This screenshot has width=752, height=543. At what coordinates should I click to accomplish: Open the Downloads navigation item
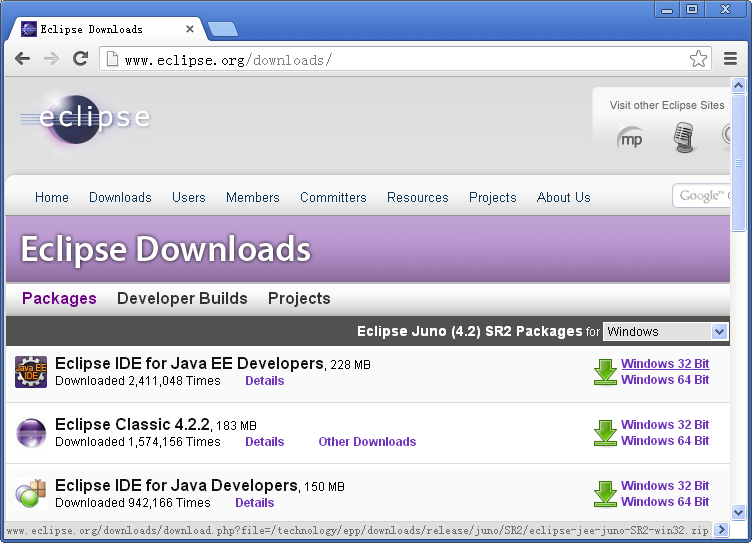[x=120, y=198]
